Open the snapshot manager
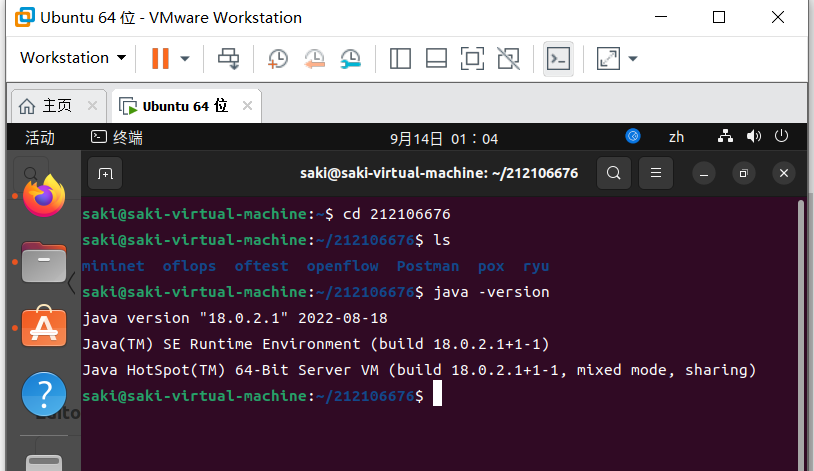The height and width of the screenshot is (471, 814). [x=350, y=59]
